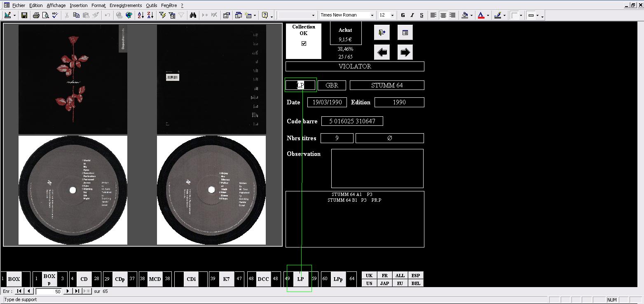This screenshot has width=644, height=304.
Task: Open Find with binoculars icon
Action: tap(193, 15)
